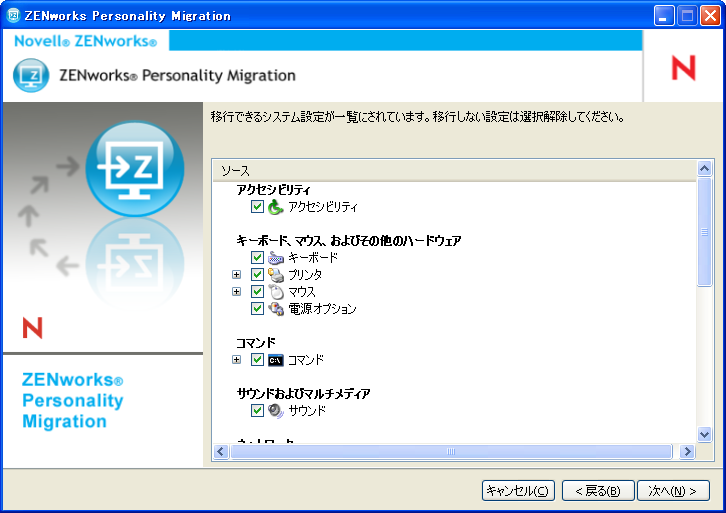726x513 pixels.
Task: Disable the 電源オプション checkbox
Action: (257, 309)
